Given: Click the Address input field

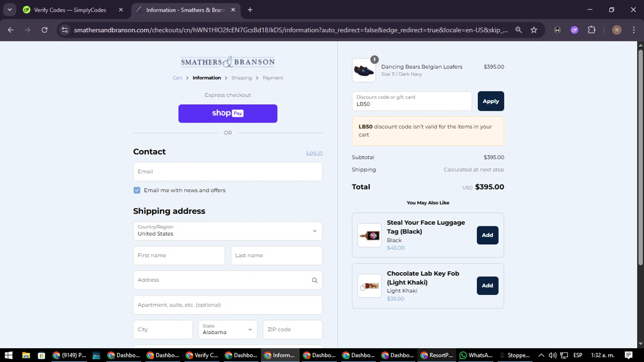Looking at the screenshot, I should pyautogui.click(x=228, y=280).
